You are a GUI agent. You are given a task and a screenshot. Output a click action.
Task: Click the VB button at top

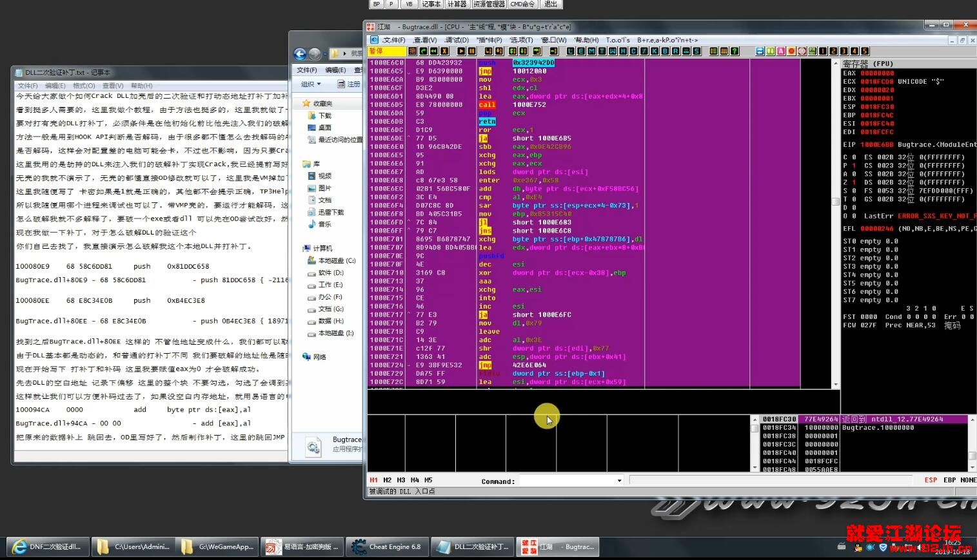409,4
